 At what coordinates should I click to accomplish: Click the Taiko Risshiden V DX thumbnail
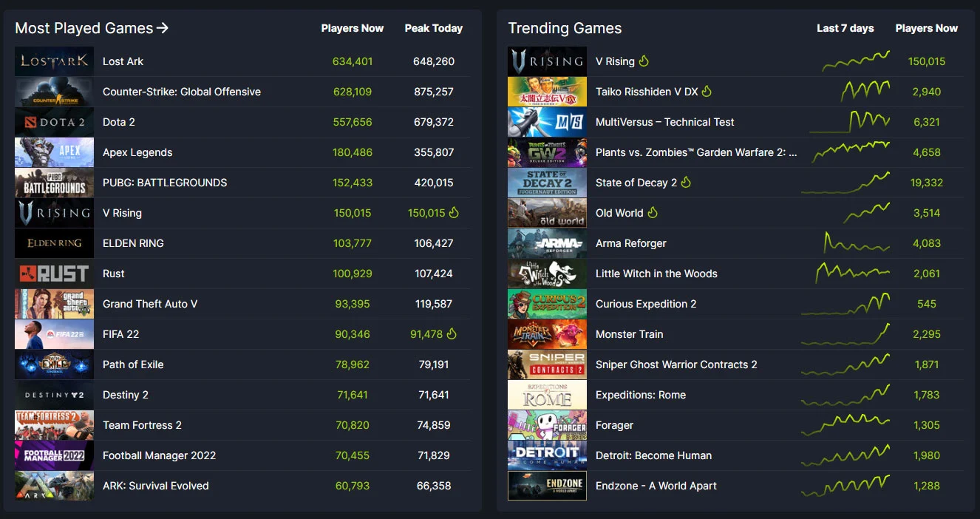(548, 92)
